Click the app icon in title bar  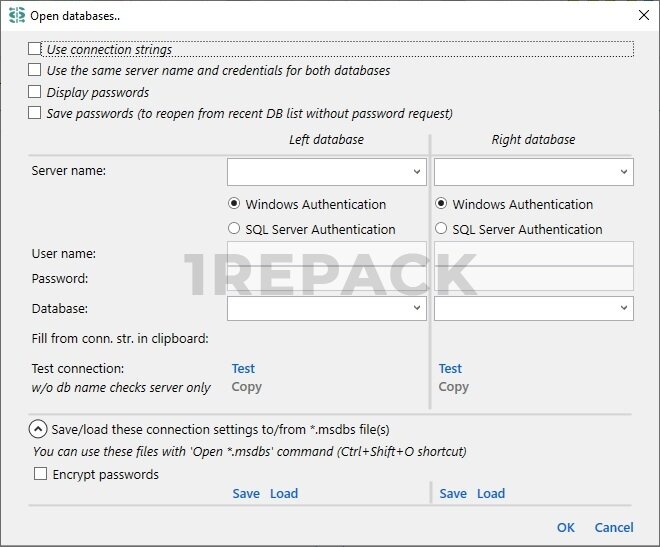pos(17,15)
